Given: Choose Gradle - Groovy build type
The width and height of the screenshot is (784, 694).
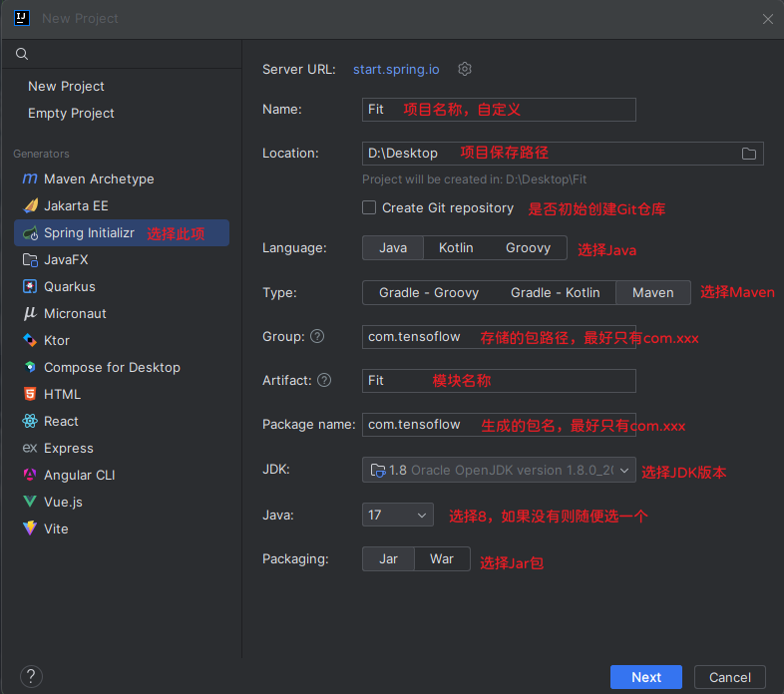Looking at the screenshot, I should [429, 292].
